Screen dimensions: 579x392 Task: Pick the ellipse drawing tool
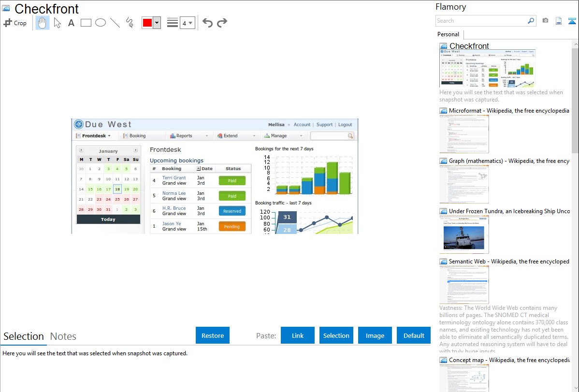point(101,23)
